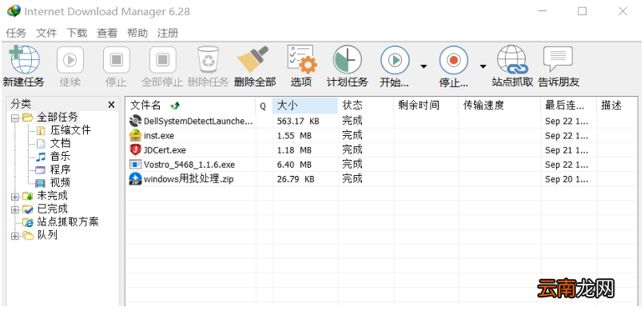
Task: Select file name Vostro_5468_1.1.6.exe
Action: (189, 165)
